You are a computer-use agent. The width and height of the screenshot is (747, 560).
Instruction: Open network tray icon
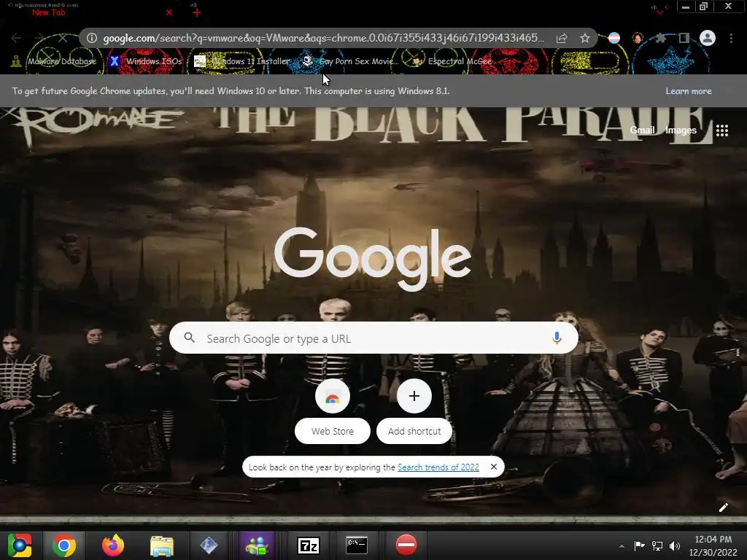(657, 545)
